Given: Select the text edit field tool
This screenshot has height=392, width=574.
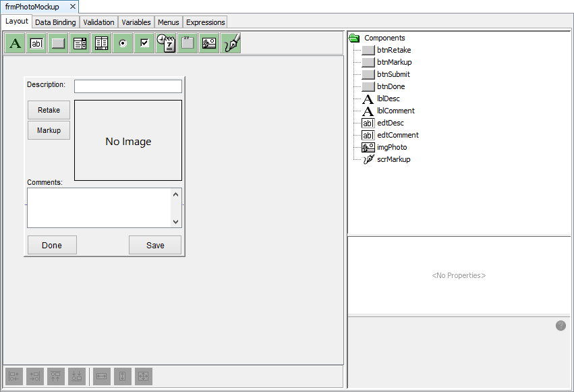Looking at the screenshot, I should [37, 43].
